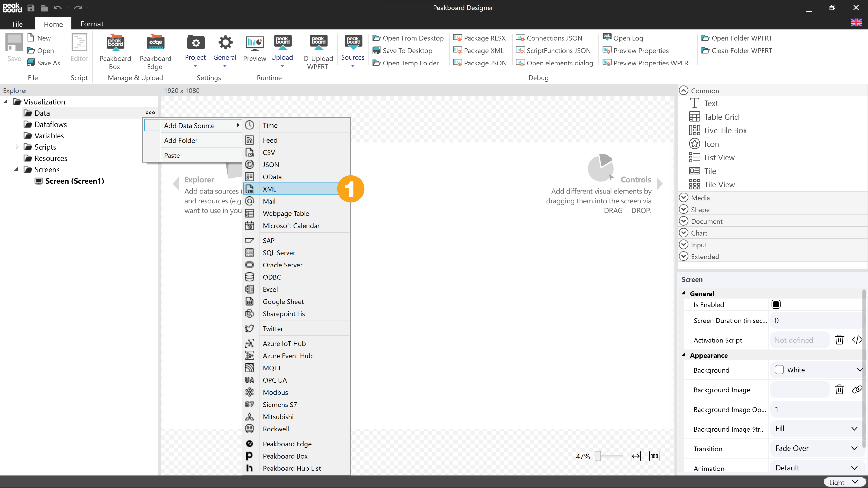Screen dimensions: 868x488
Task: Toggle the Is Enabled checkbox
Action: click(776, 304)
